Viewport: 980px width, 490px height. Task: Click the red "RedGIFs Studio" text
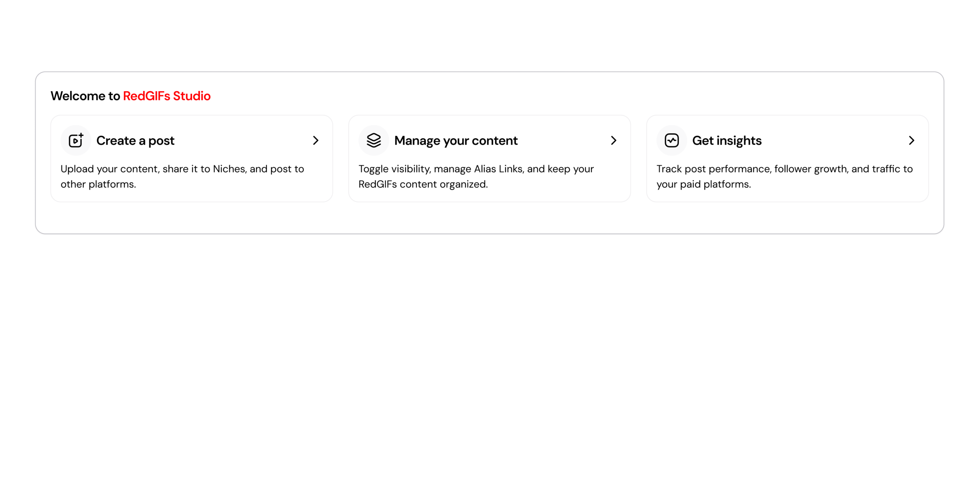pos(167,96)
